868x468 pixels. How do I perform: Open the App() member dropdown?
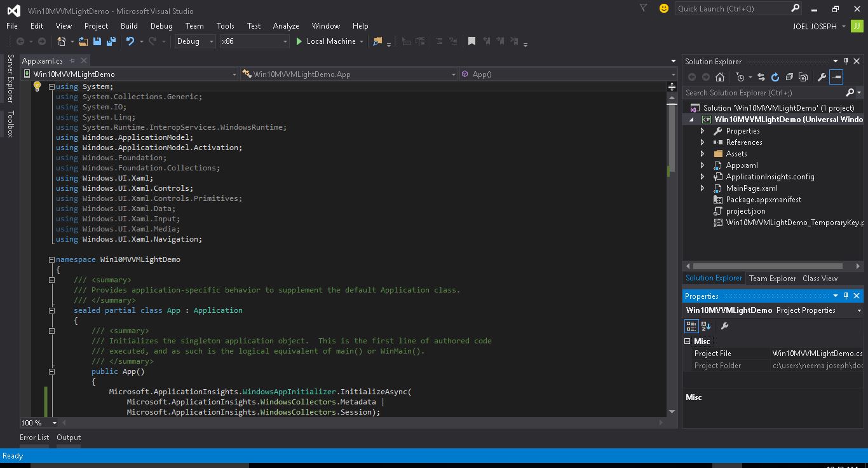tap(567, 74)
